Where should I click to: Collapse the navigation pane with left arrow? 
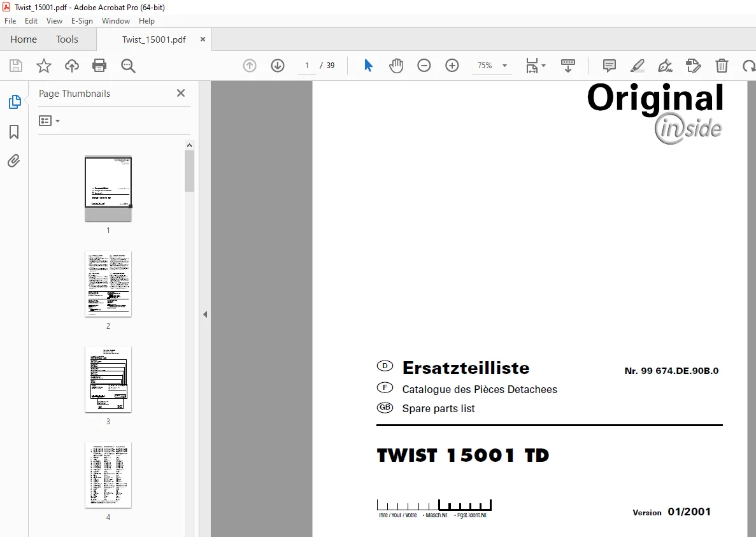205,314
